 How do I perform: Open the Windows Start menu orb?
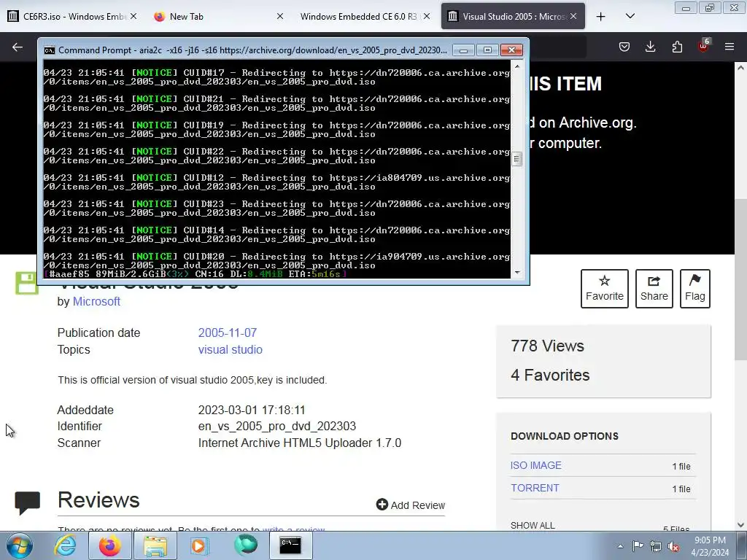pyautogui.click(x=20, y=545)
